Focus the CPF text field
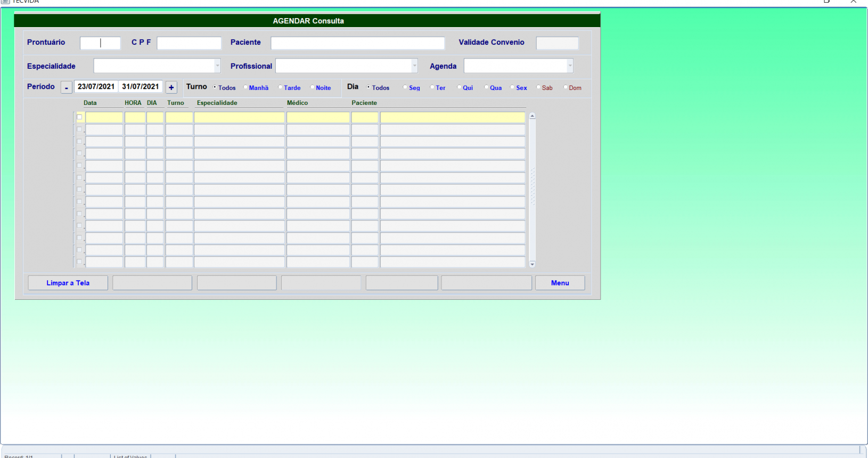This screenshot has width=868, height=458. click(189, 43)
